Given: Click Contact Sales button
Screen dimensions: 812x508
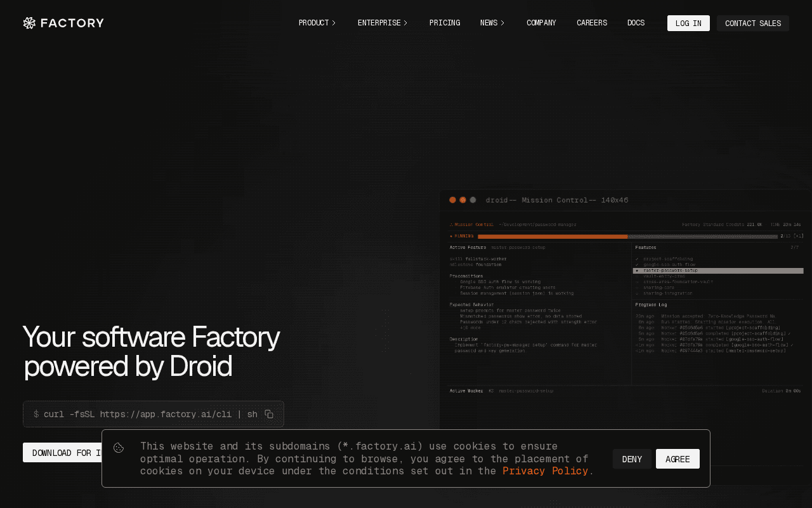Looking at the screenshot, I should tap(753, 23).
